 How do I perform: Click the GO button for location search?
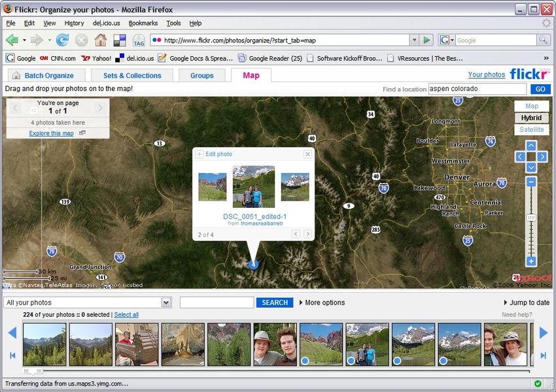click(x=540, y=89)
